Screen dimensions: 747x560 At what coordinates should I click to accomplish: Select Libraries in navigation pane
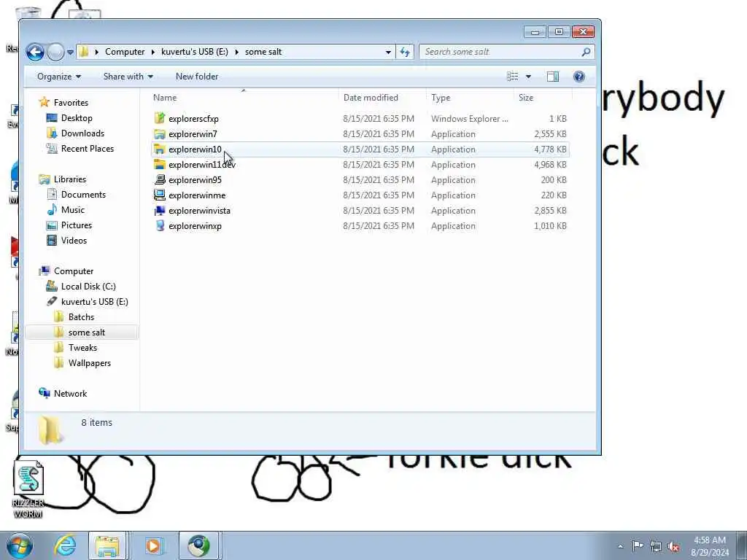[x=69, y=179]
